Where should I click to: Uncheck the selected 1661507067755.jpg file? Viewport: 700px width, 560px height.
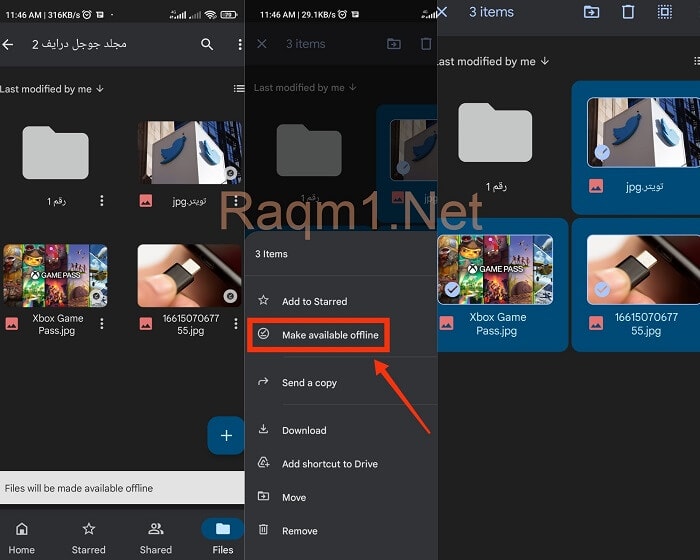tap(600, 289)
